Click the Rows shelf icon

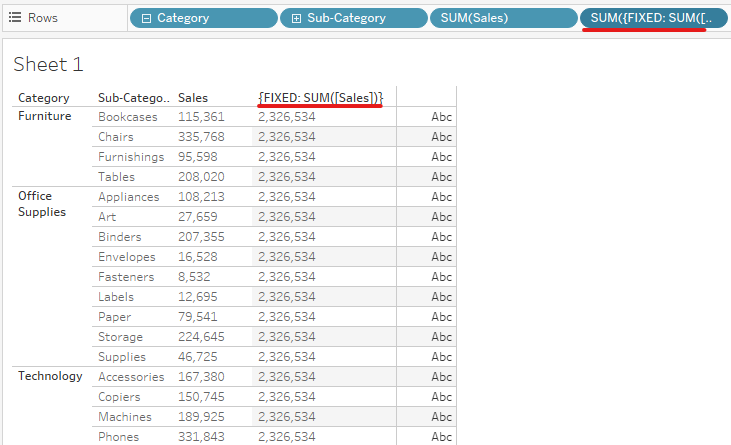[15, 18]
